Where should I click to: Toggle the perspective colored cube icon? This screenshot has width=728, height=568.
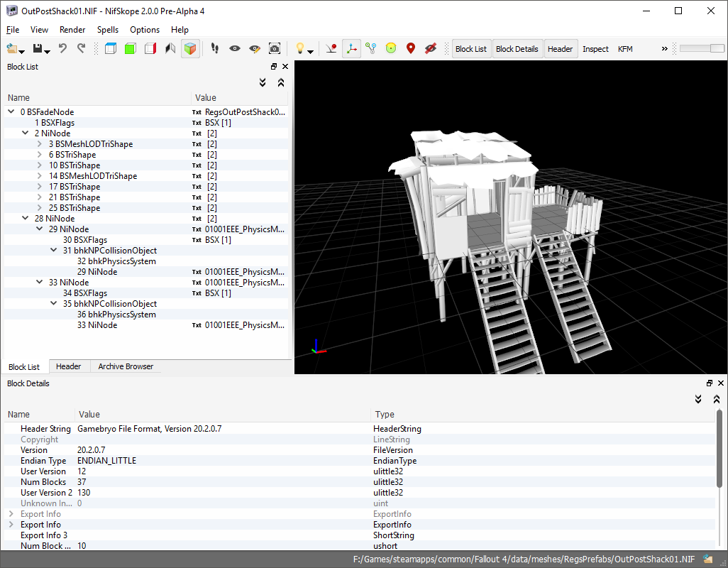pyautogui.click(x=190, y=48)
